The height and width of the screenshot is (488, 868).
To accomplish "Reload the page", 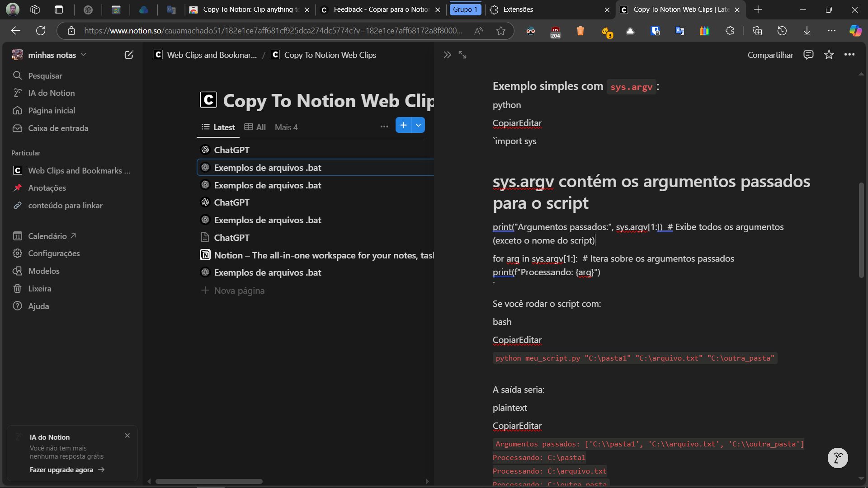I will [x=41, y=31].
